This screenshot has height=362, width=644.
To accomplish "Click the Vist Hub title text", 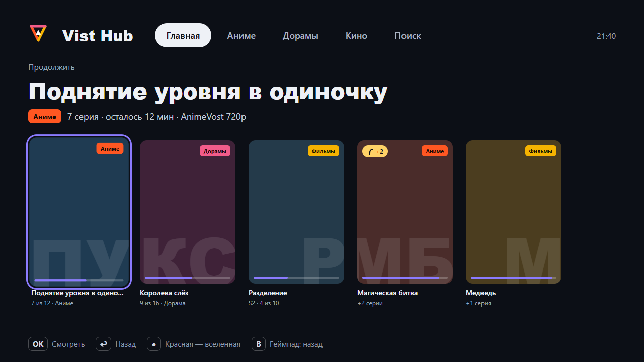I will click(x=98, y=36).
